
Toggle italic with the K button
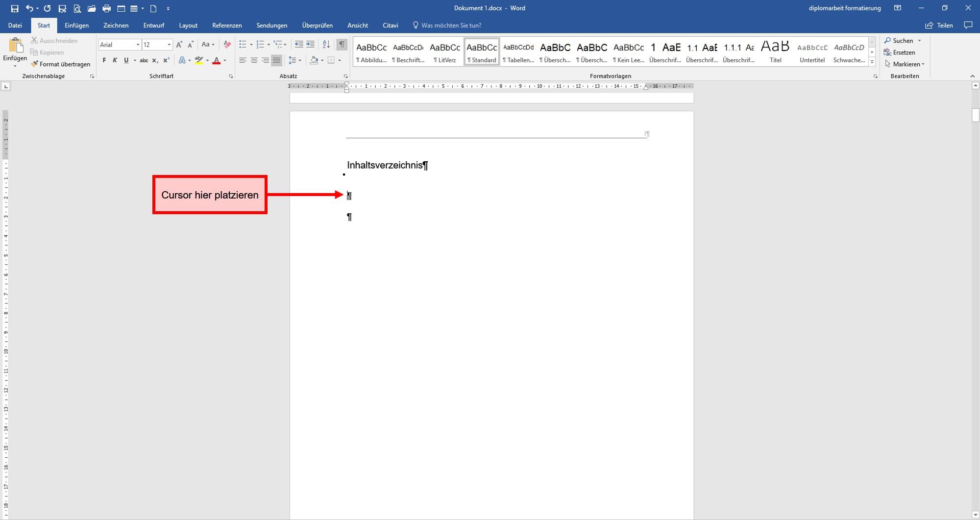point(115,60)
